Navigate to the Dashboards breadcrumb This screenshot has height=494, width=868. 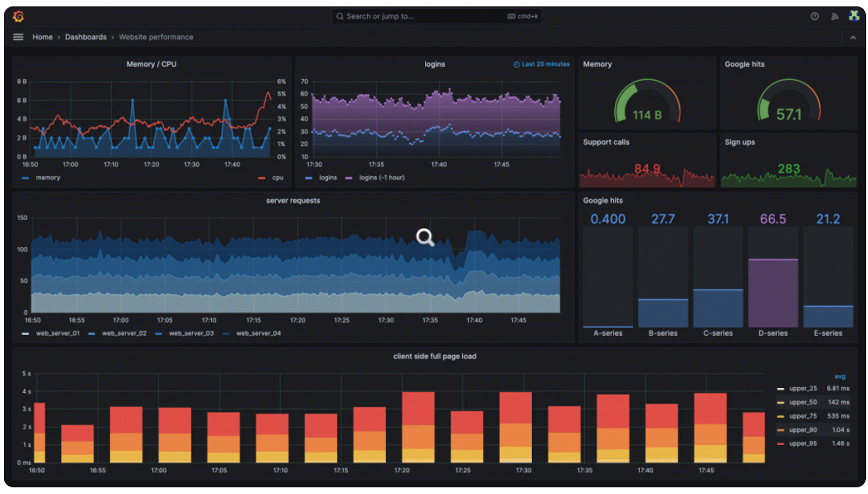click(85, 37)
